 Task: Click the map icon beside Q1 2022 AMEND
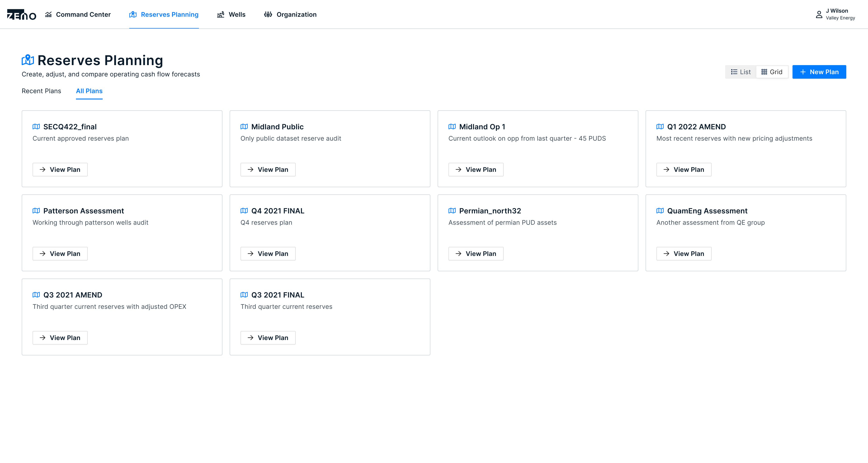click(660, 127)
